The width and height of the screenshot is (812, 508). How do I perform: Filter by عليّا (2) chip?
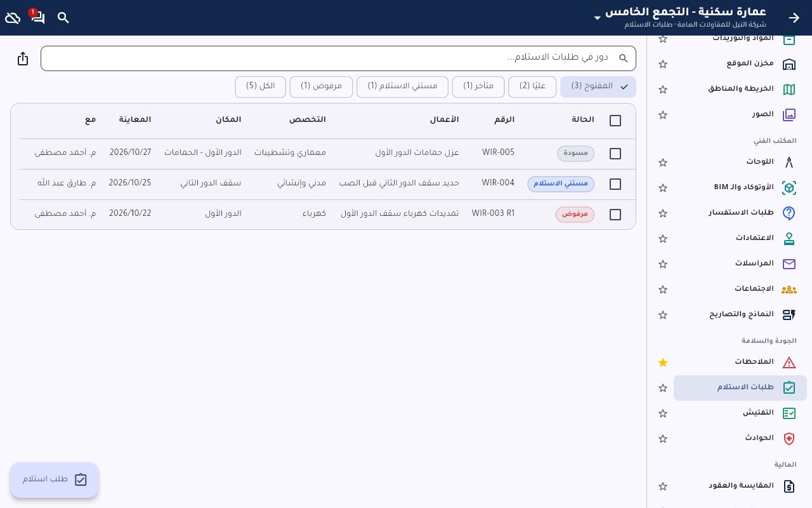click(x=532, y=87)
